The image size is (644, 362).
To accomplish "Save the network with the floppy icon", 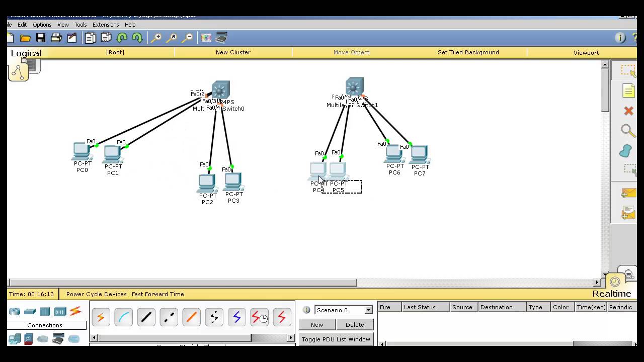I will point(41,38).
